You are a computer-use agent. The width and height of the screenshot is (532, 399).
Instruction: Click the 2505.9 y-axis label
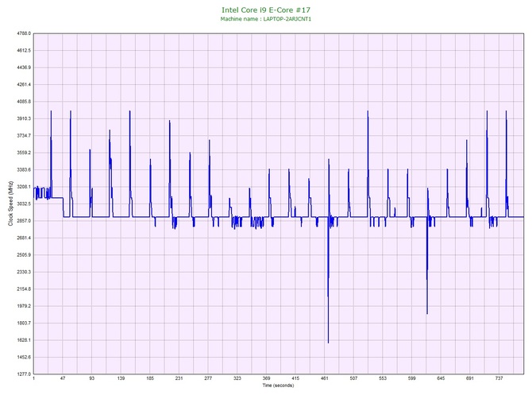tap(23, 255)
